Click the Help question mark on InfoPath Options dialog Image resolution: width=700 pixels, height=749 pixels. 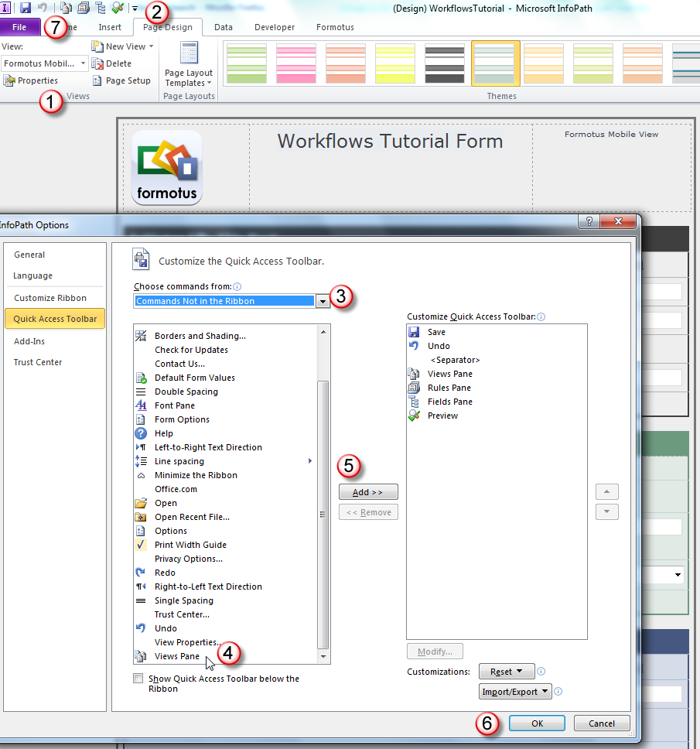588,222
